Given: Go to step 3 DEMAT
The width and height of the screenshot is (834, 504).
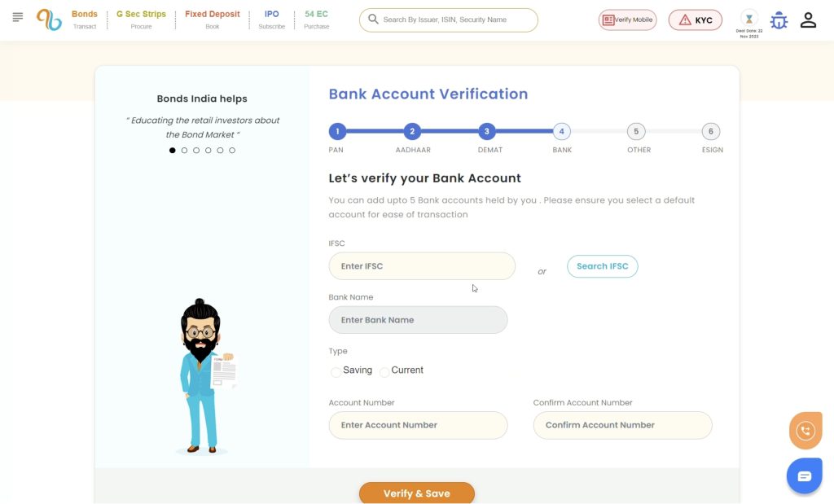Looking at the screenshot, I should [x=487, y=131].
